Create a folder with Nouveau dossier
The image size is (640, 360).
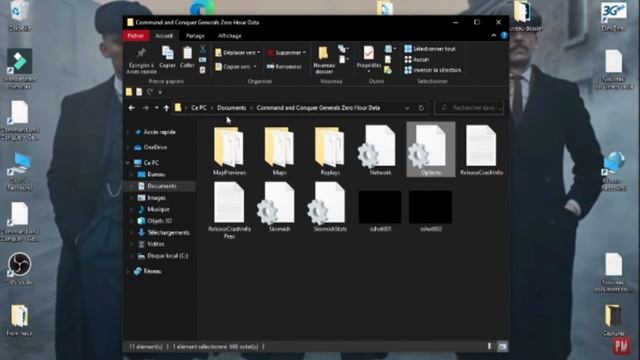point(324,60)
